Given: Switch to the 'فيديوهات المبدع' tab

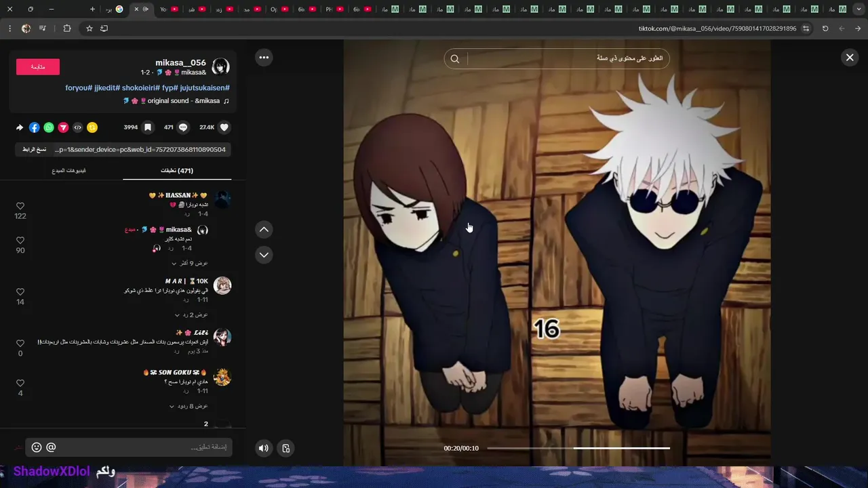Looking at the screenshot, I should (x=68, y=171).
